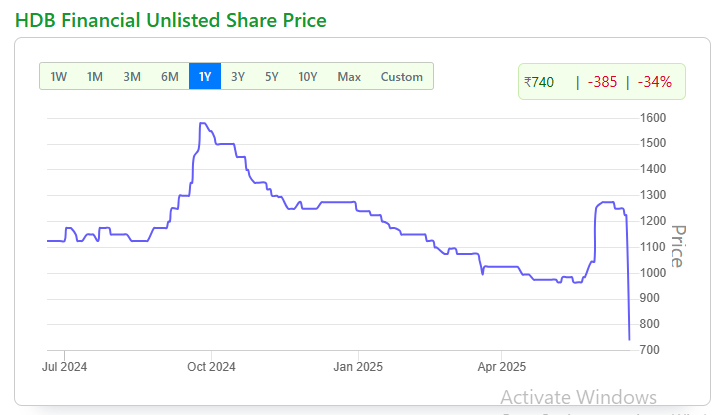Click the 1100 price axis label
Viewport: 723px width, 415px height.
coord(653,247)
